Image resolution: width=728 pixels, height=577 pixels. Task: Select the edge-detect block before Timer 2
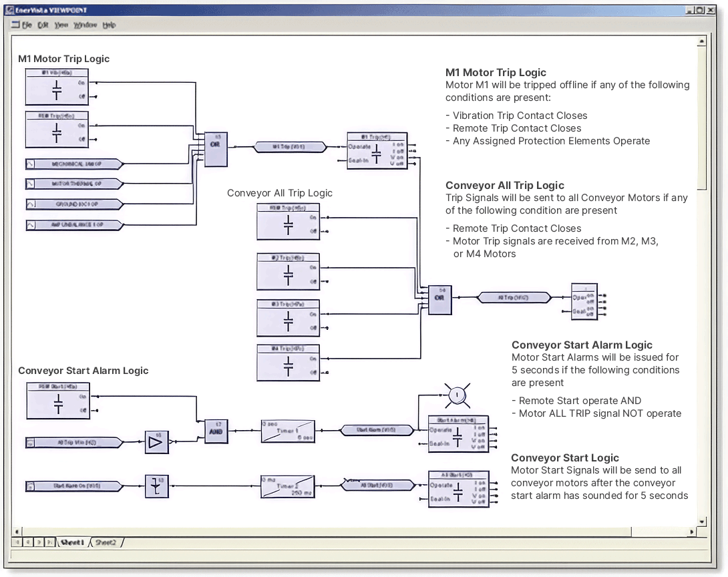tap(156, 486)
